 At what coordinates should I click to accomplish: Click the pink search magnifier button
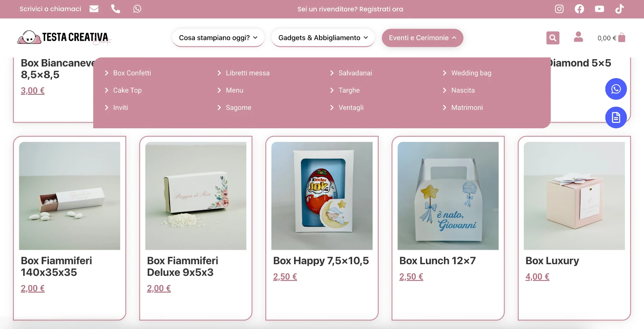(x=553, y=38)
